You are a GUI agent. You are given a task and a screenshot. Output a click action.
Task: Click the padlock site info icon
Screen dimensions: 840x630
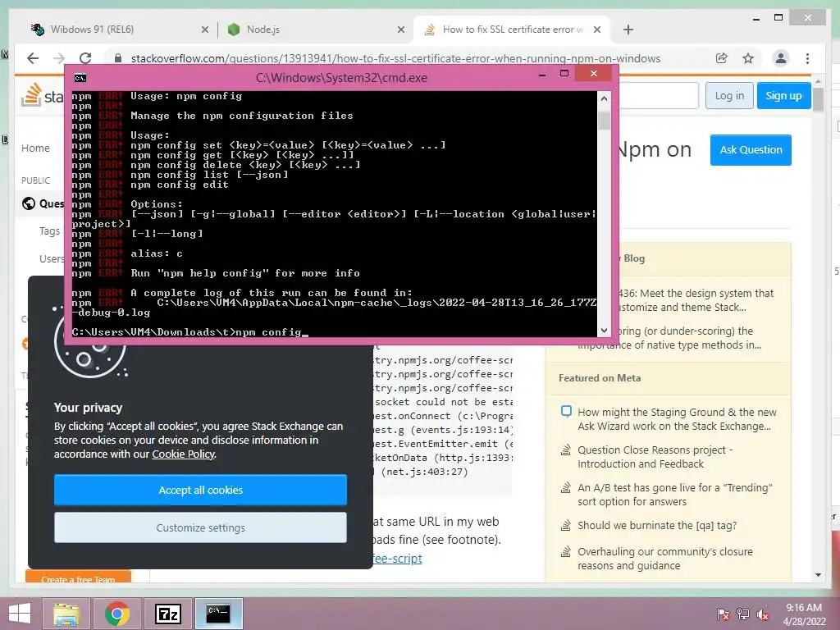tap(118, 58)
